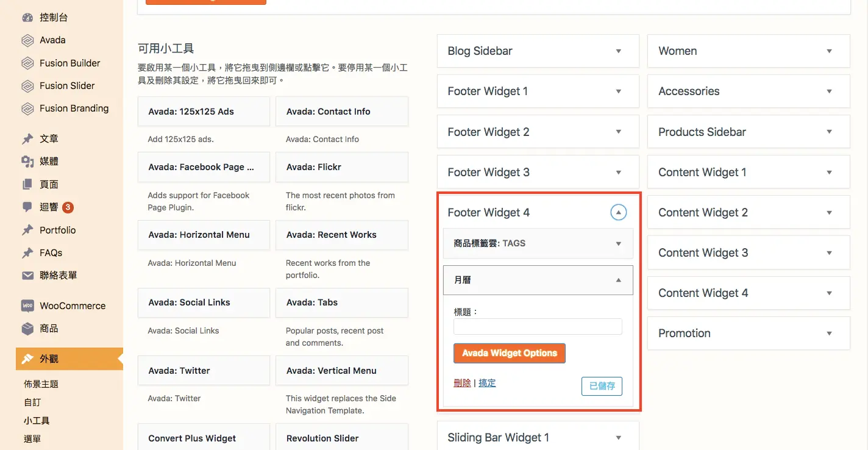
Task: Click the Fusion Branding sidebar icon
Action: (x=27, y=109)
